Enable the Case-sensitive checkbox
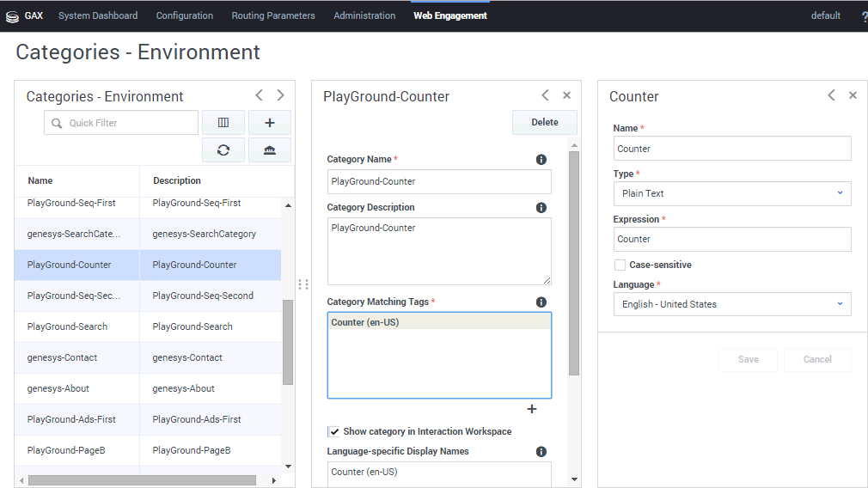The image size is (868, 488). (x=620, y=265)
